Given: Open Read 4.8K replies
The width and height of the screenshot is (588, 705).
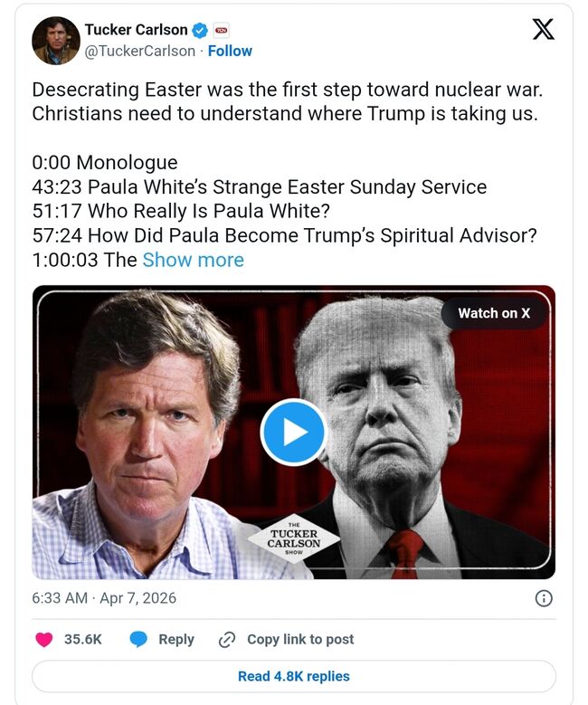Looking at the screenshot, I should tap(293, 676).
